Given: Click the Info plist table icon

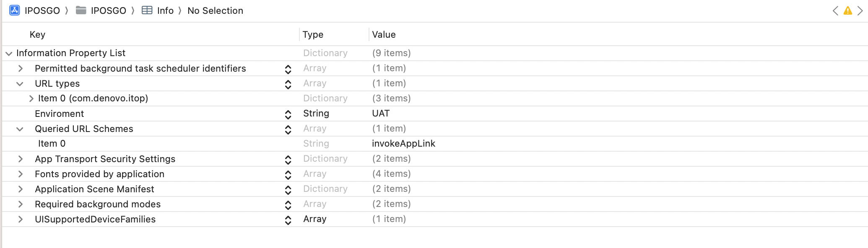Looking at the screenshot, I should tap(147, 10).
